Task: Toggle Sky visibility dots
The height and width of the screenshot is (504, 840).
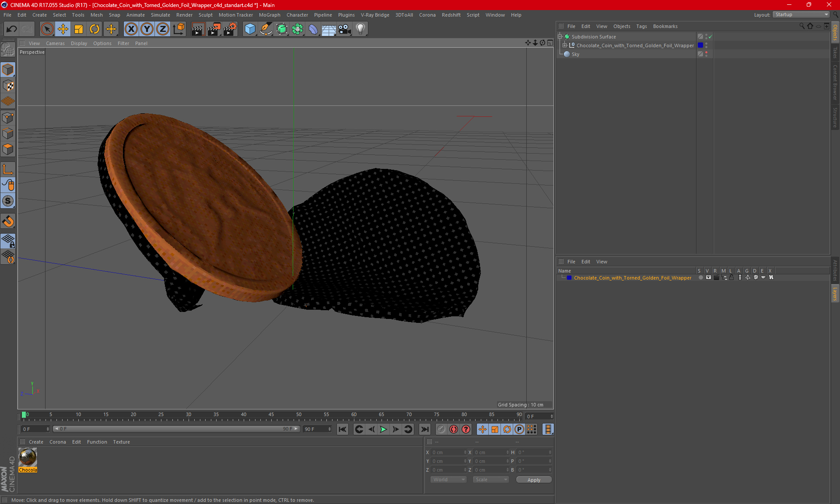Action: (706, 54)
